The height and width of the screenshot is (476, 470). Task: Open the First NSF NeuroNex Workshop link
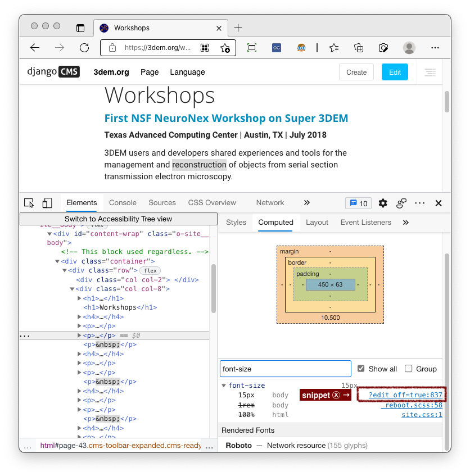pyautogui.click(x=226, y=118)
